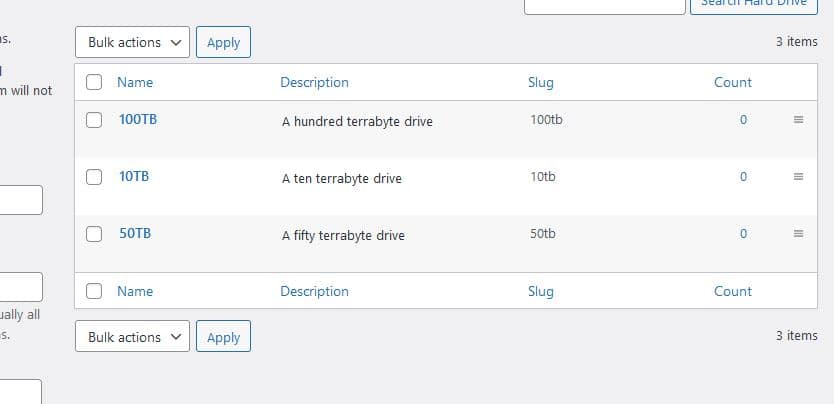Open the bottom Bulk actions dropdown
834x404 pixels.
click(x=132, y=337)
